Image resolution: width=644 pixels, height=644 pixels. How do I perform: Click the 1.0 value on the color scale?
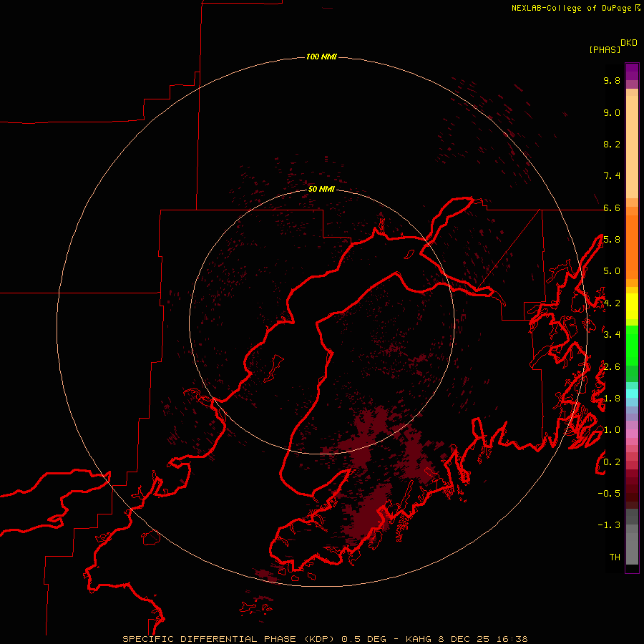point(612,430)
